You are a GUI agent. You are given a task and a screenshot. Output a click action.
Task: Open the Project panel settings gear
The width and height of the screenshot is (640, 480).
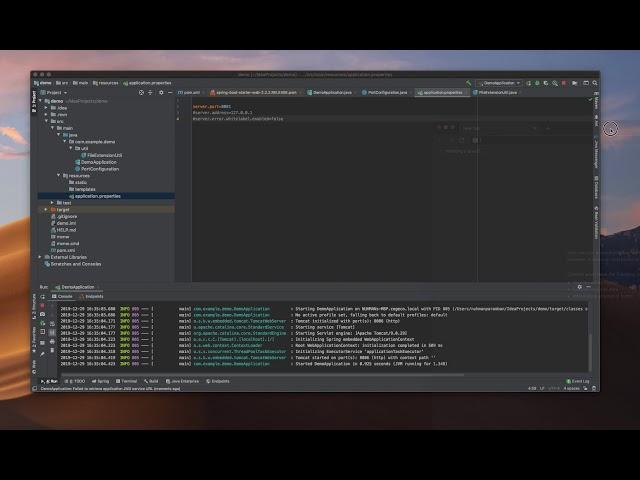pyautogui.click(x=161, y=93)
